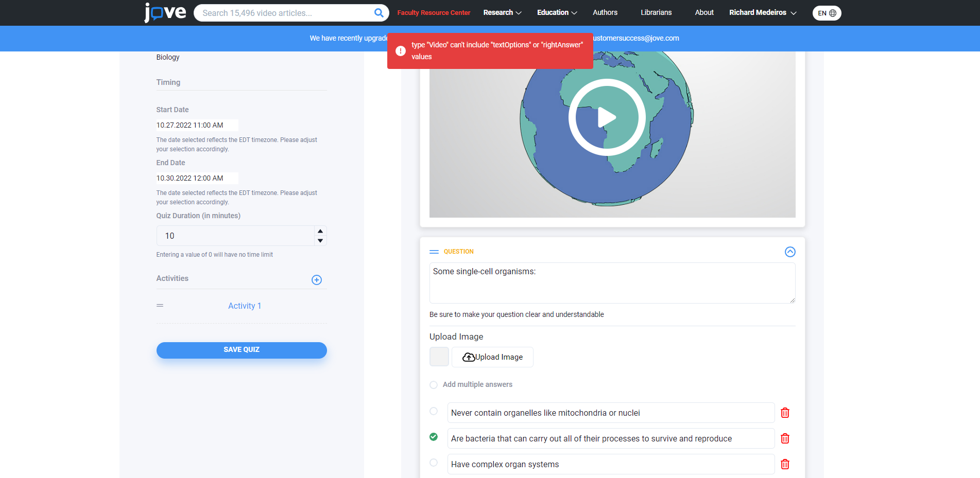The width and height of the screenshot is (980, 478).
Task: Mark 'Never contain organelles' as correct answer
Action: (434, 411)
